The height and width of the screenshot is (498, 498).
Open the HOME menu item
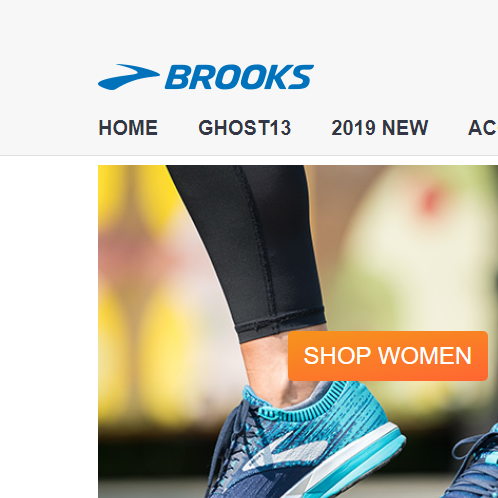click(128, 128)
